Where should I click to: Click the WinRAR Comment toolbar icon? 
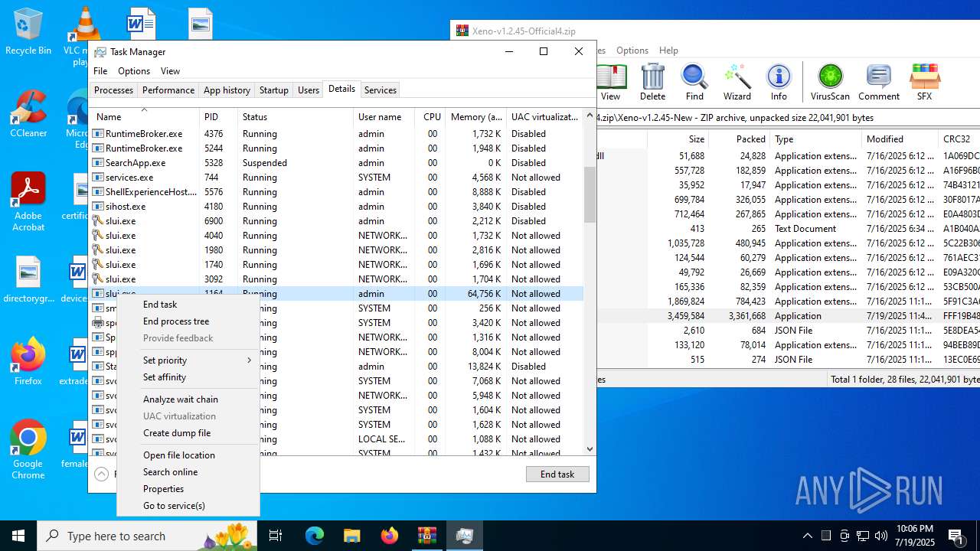click(878, 83)
